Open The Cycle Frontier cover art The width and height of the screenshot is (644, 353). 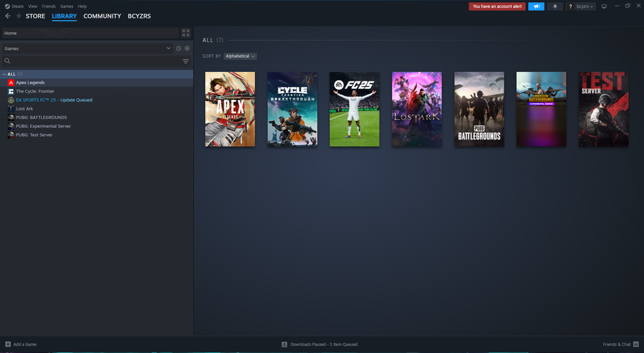[292, 109]
